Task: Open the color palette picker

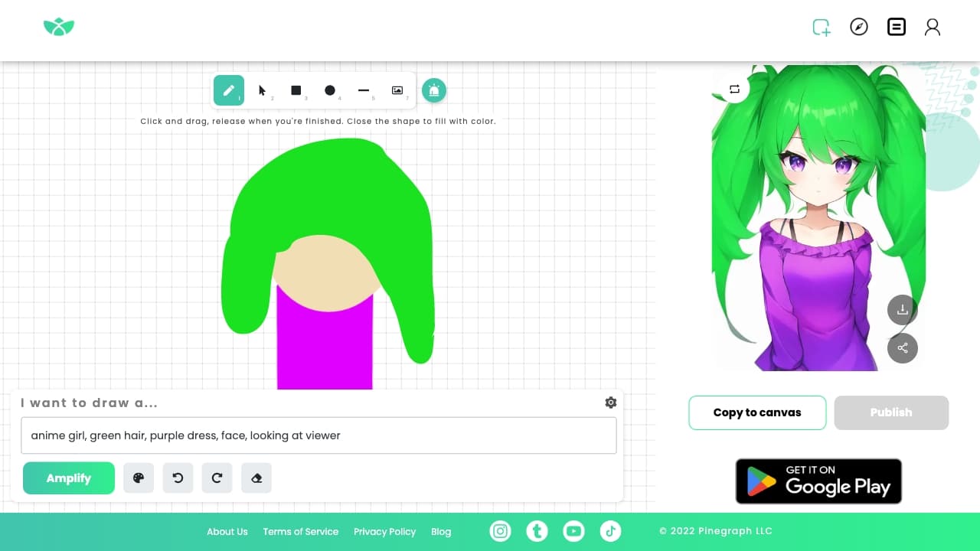Action: [139, 478]
